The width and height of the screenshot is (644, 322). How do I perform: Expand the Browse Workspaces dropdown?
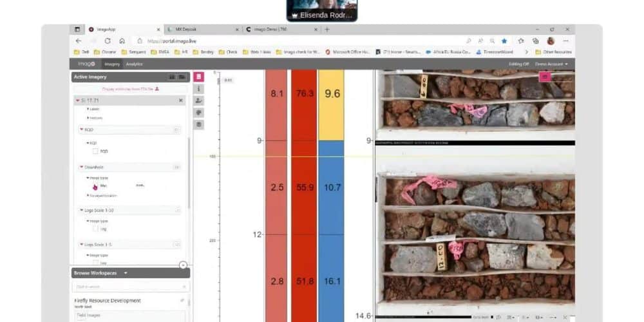(x=126, y=273)
